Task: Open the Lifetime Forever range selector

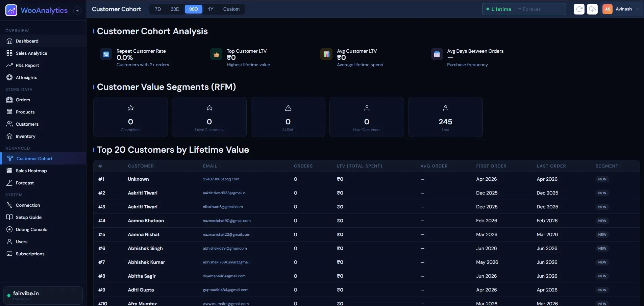Action: click(524, 9)
